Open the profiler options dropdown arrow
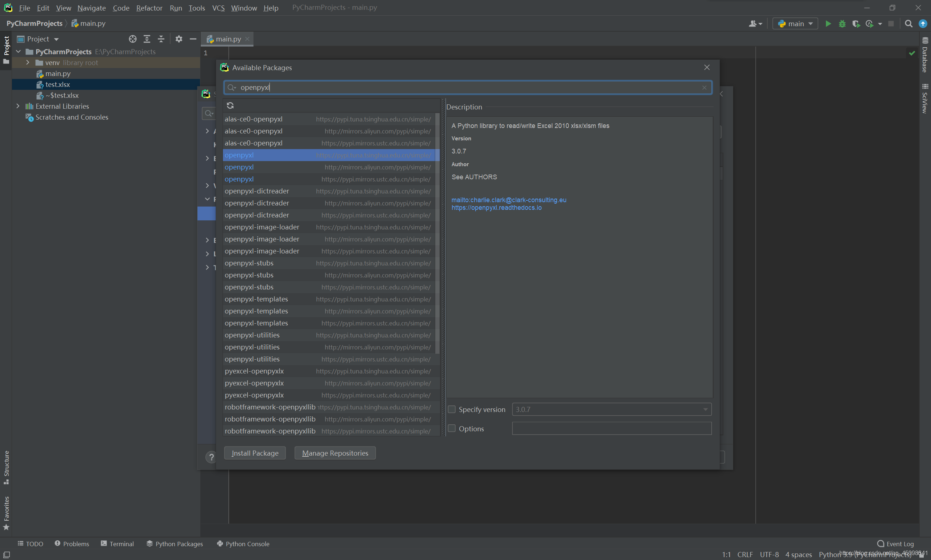The image size is (931, 560). point(880,24)
